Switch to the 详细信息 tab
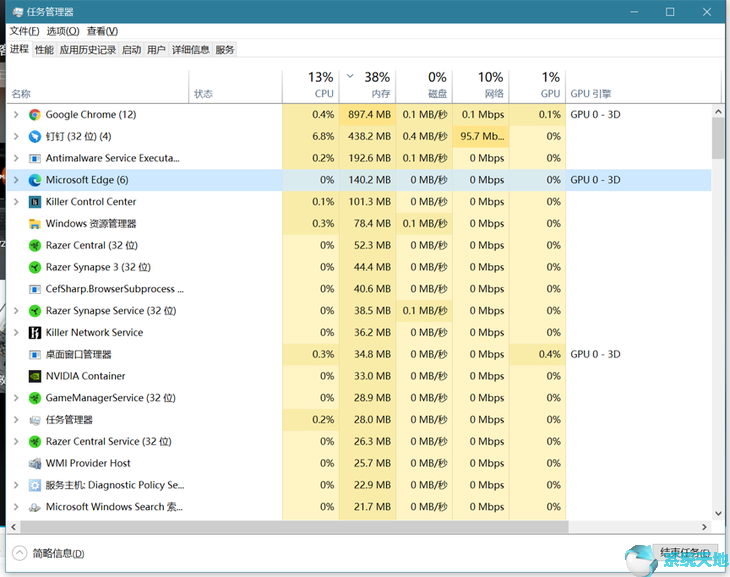Screen dimensions: 730x577 point(190,50)
